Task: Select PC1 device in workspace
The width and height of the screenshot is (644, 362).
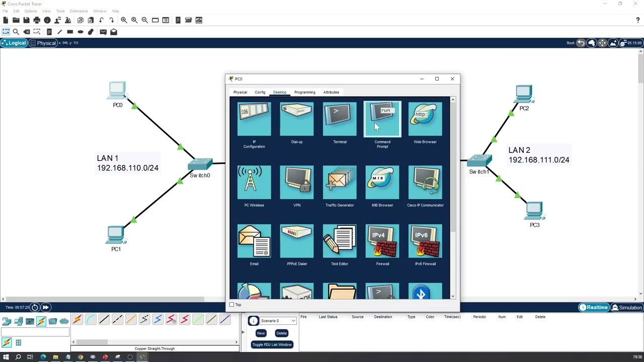Action: 116,235
